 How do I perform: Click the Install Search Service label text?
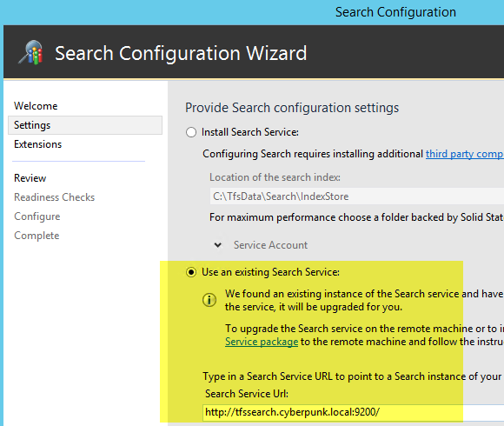[250, 132]
